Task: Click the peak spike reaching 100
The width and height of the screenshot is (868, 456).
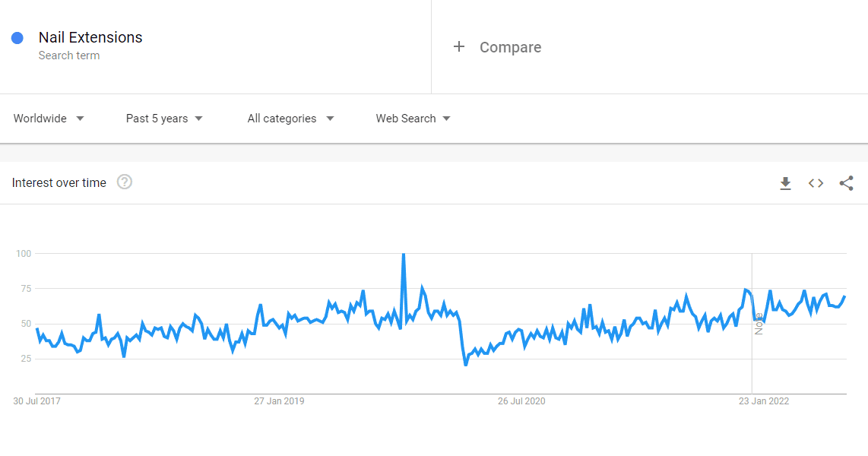Action: [404, 255]
